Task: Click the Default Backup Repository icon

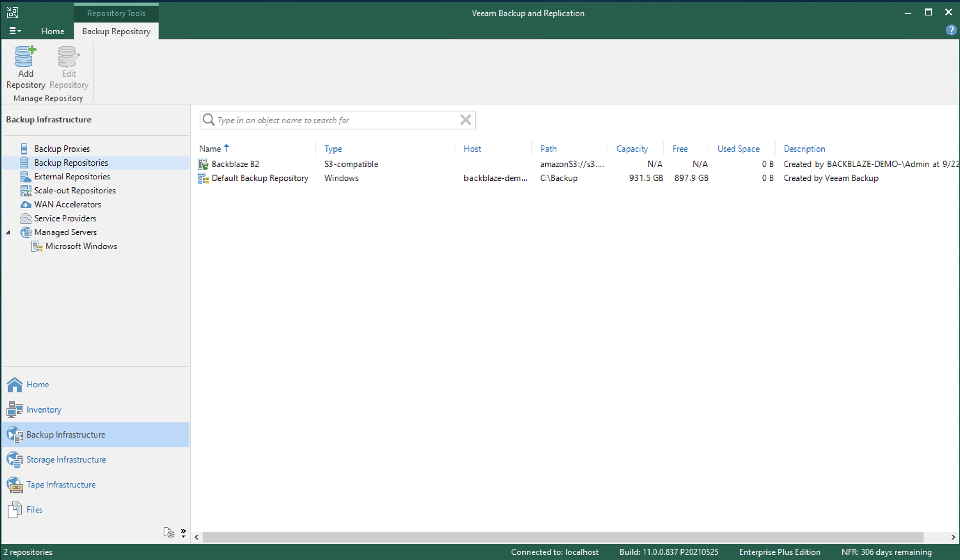Action: pos(203,178)
